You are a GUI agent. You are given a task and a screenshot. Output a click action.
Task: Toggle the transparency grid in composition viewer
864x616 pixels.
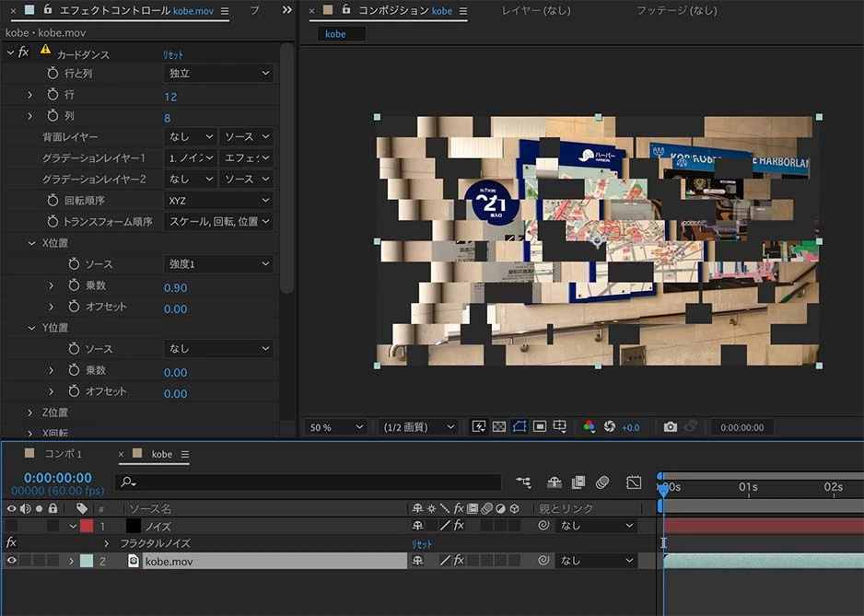[x=498, y=427]
